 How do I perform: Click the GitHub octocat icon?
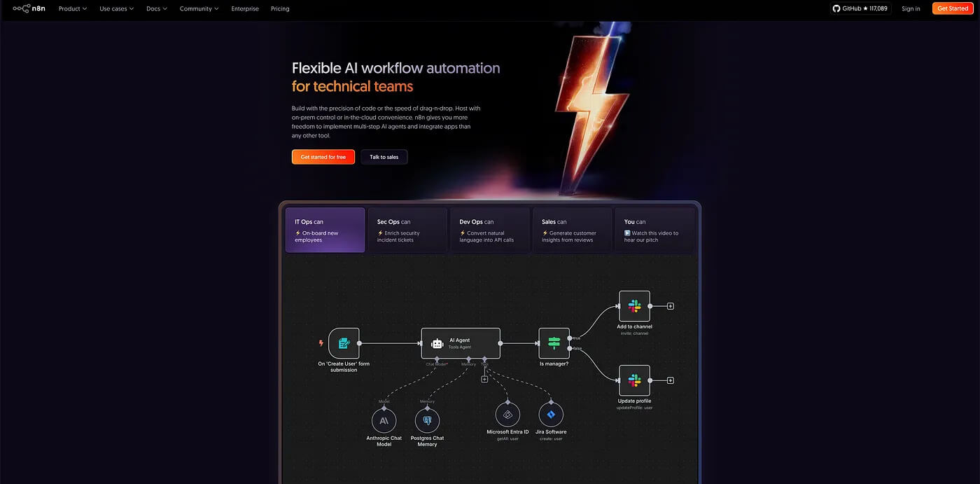836,8
